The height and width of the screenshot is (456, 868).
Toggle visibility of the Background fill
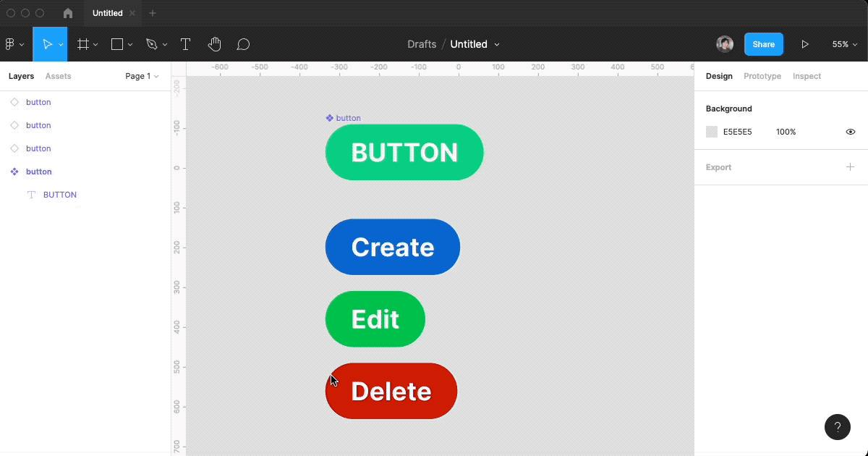(x=850, y=132)
